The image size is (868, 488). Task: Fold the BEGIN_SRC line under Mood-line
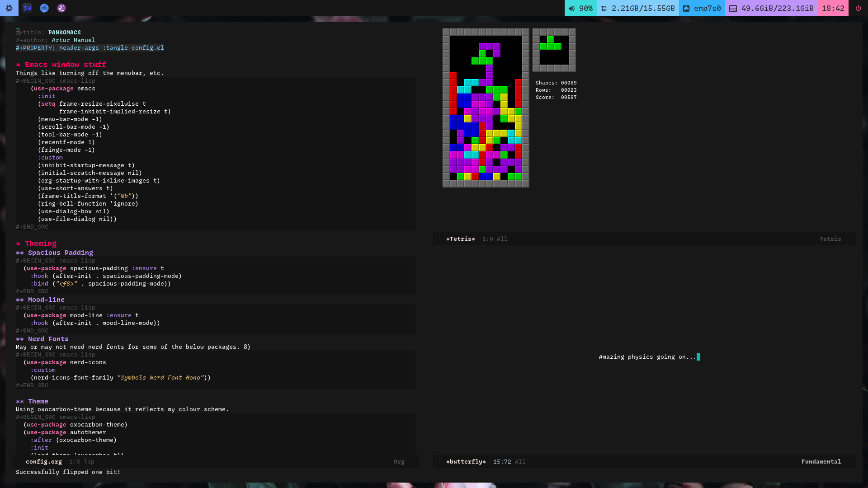coord(56,308)
